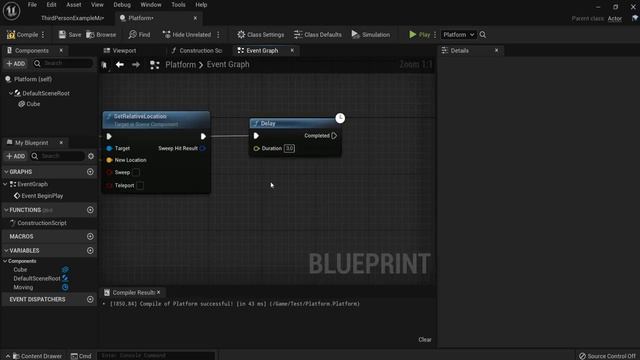
Task: Open the Platform debug object dropdown
Action: pyautogui.click(x=458, y=35)
